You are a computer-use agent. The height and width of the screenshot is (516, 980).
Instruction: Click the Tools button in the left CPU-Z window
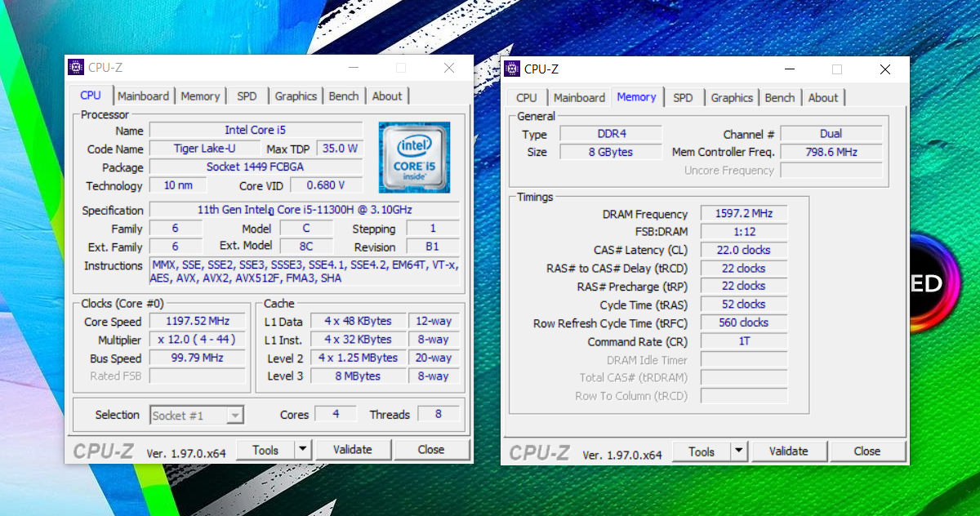265,449
